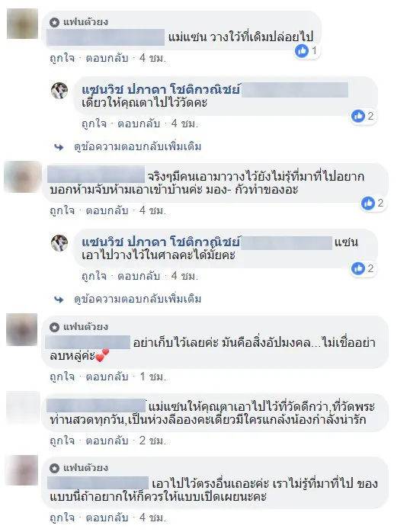Open first แซนวิช ปภาดา โชติกวณิชย์ profile name
Image resolution: width=407 pixels, height=532 pixels.
pyautogui.click(x=161, y=90)
